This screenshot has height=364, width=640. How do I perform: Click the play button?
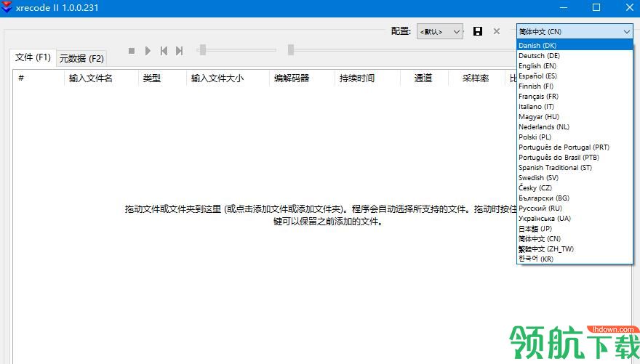point(148,51)
